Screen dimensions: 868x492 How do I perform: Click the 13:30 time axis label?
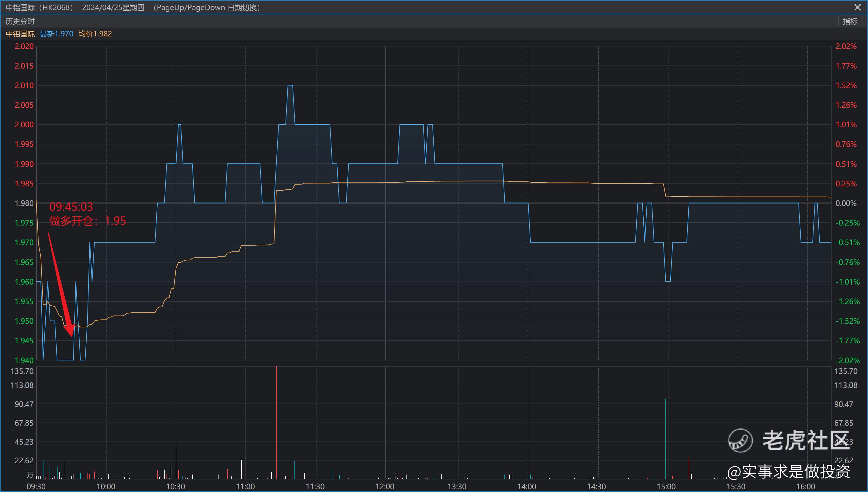pos(457,486)
